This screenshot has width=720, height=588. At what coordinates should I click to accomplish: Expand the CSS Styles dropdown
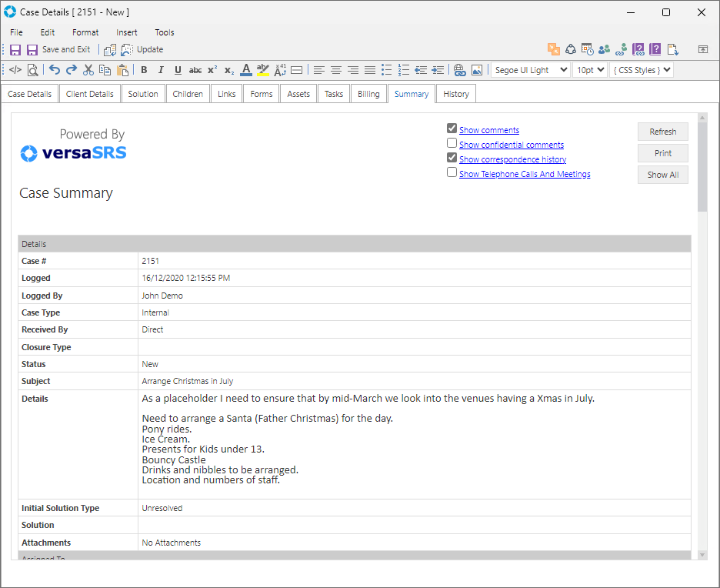pyautogui.click(x=642, y=70)
